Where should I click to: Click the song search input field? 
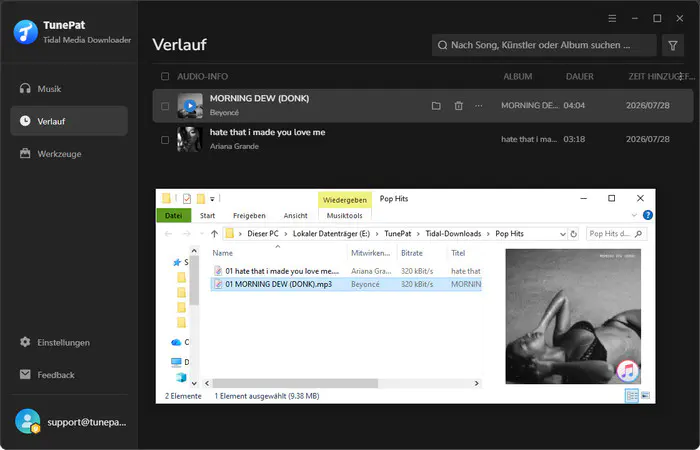pos(544,45)
